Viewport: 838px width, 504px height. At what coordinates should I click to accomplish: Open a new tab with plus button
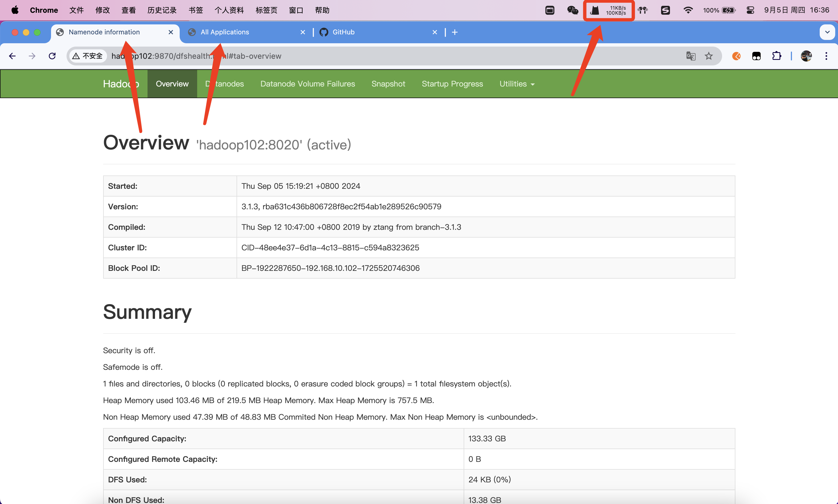(x=454, y=32)
